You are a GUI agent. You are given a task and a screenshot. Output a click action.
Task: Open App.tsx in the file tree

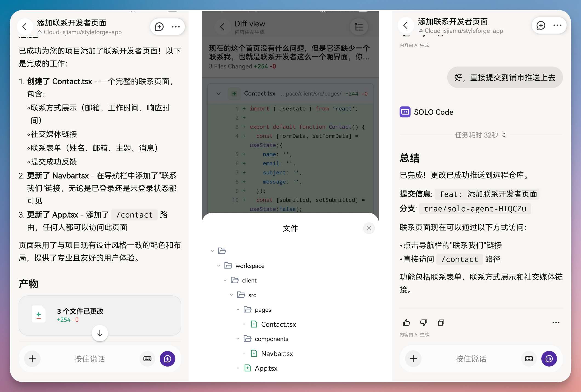tap(266, 368)
